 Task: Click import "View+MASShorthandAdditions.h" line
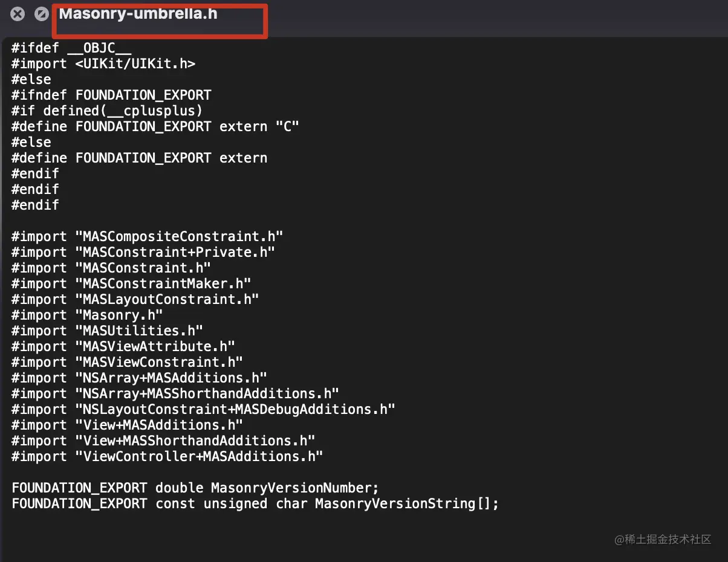pyautogui.click(x=163, y=441)
